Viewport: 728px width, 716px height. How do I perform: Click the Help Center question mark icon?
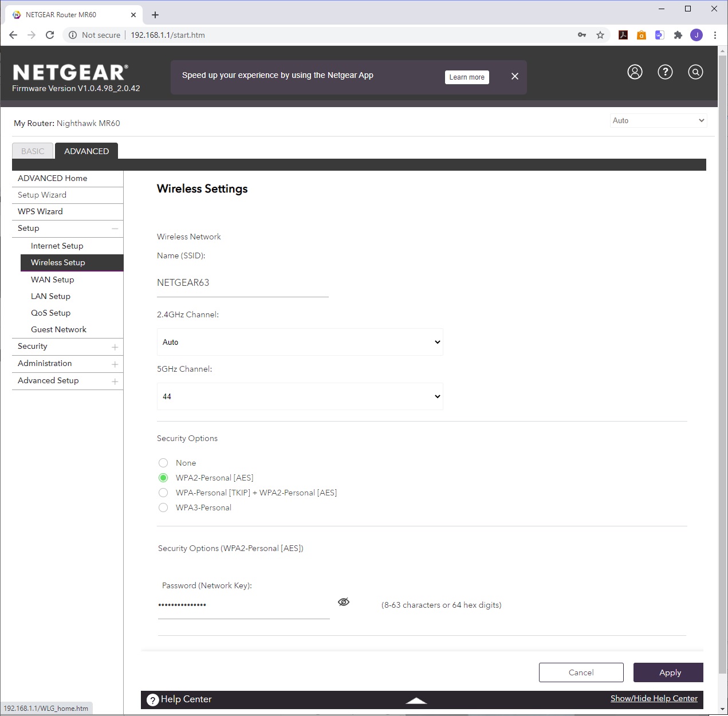tap(152, 699)
